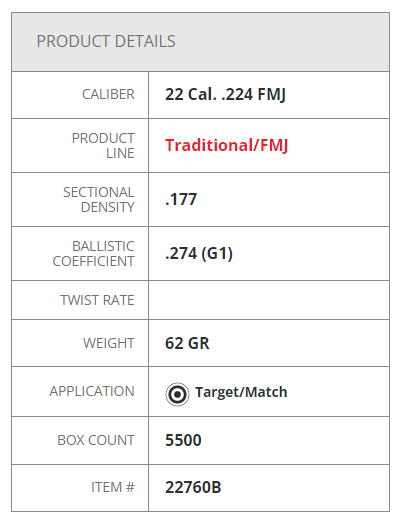Select the caliber value 22 Cal. .224 FMJ
Viewport: 402px width, 525px height.
(x=225, y=94)
